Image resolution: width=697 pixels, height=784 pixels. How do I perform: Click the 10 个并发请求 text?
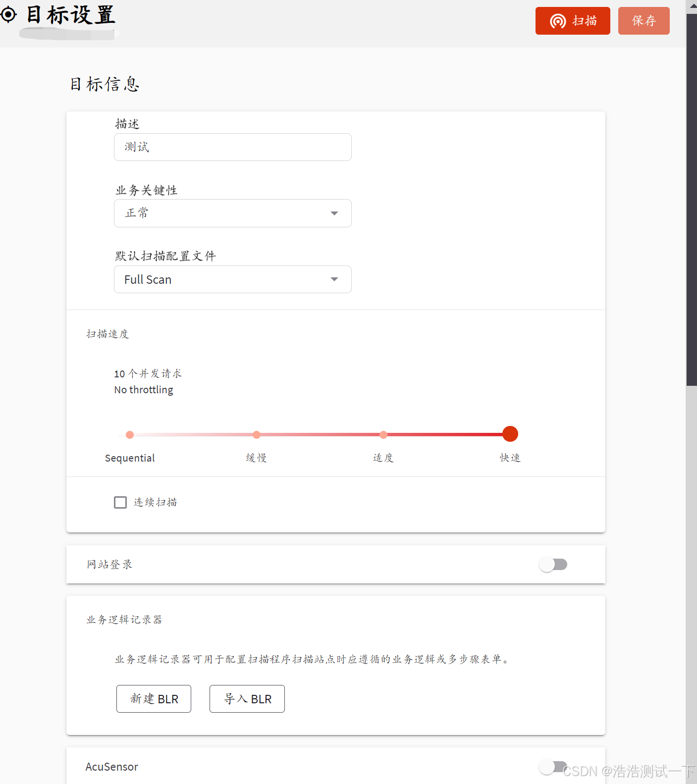[148, 373]
